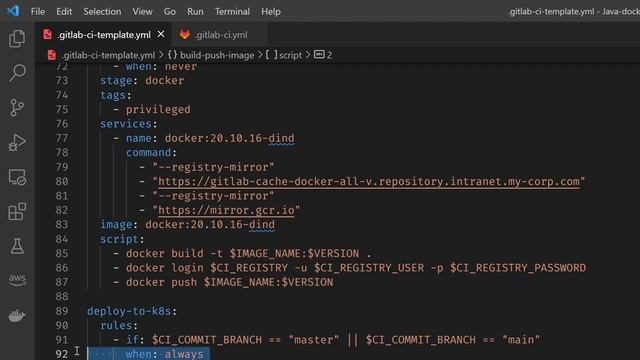Click '--registry-mirror' string on line 81
The width and height of the screenshot is (640, 360).
(x=213, y=196)
